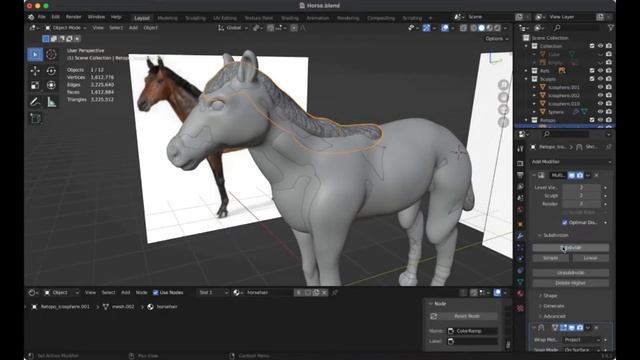
Task: Exclude the Refs collection checkbox
Action: click(592, 71)
